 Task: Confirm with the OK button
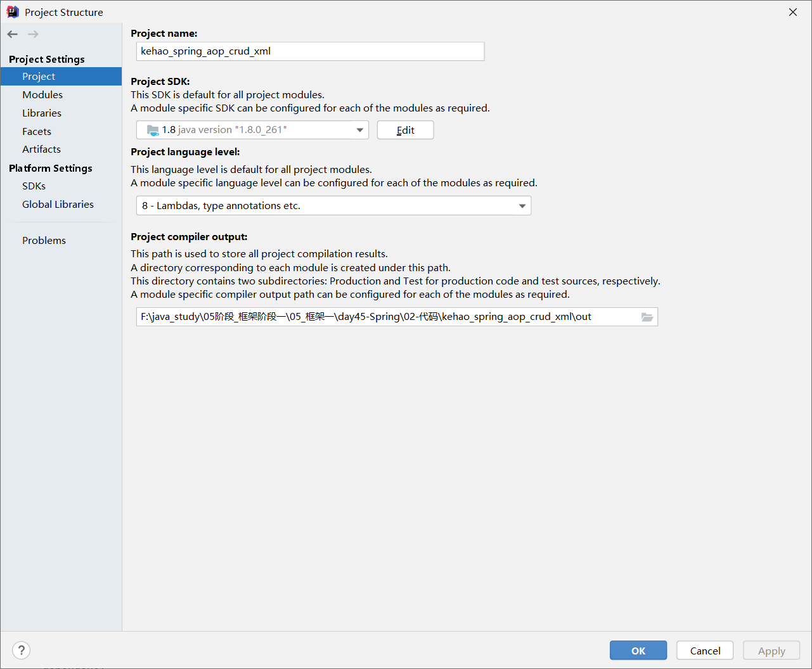638,651
